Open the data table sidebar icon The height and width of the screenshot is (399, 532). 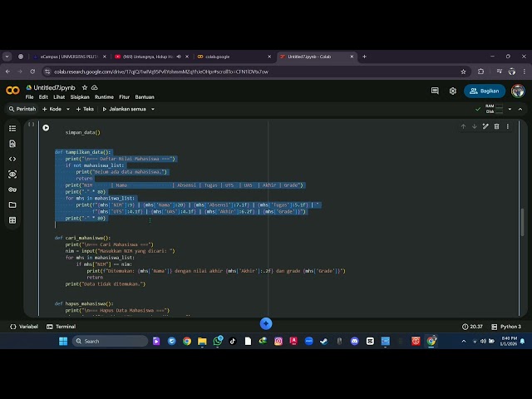(12, 220)
